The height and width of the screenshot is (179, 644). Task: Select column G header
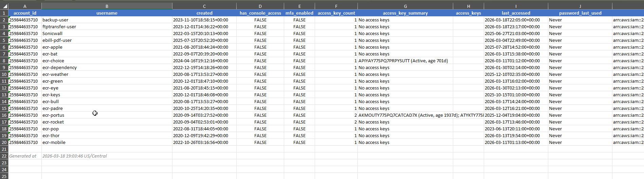click(x=405, y=6)
